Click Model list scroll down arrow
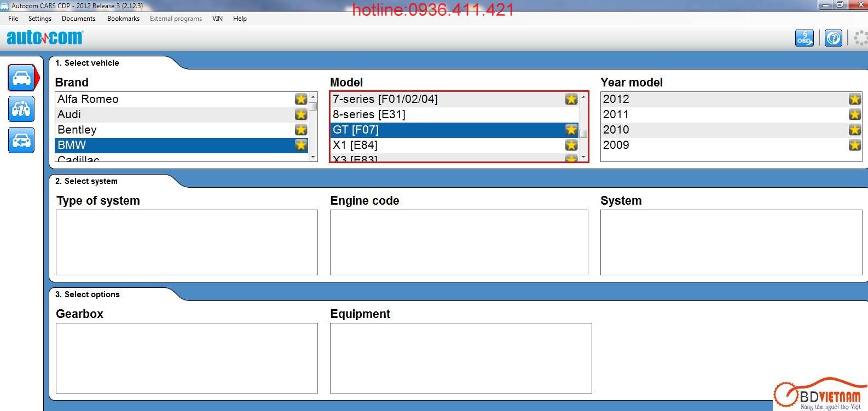 tap(583, 157)
